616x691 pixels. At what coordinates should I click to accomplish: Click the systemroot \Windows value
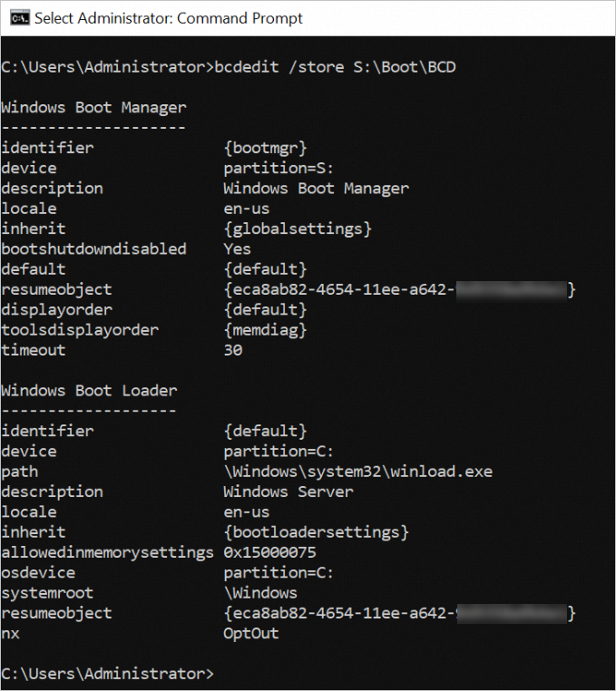[x=260, y=593]
